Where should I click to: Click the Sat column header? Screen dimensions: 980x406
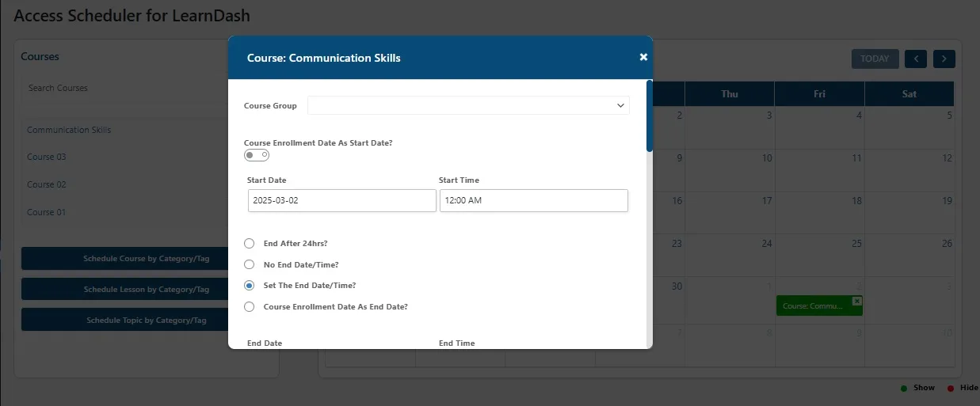(x=909, y=94)
